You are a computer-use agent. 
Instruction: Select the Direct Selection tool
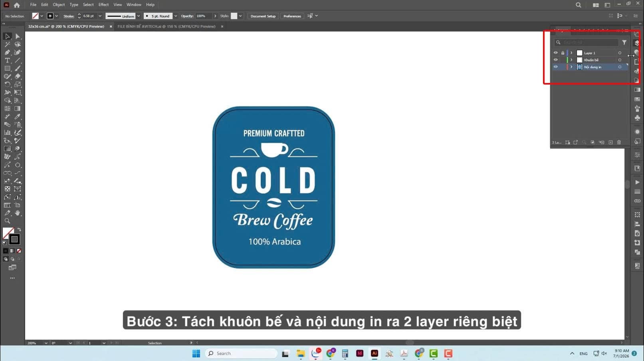[18, 36]
